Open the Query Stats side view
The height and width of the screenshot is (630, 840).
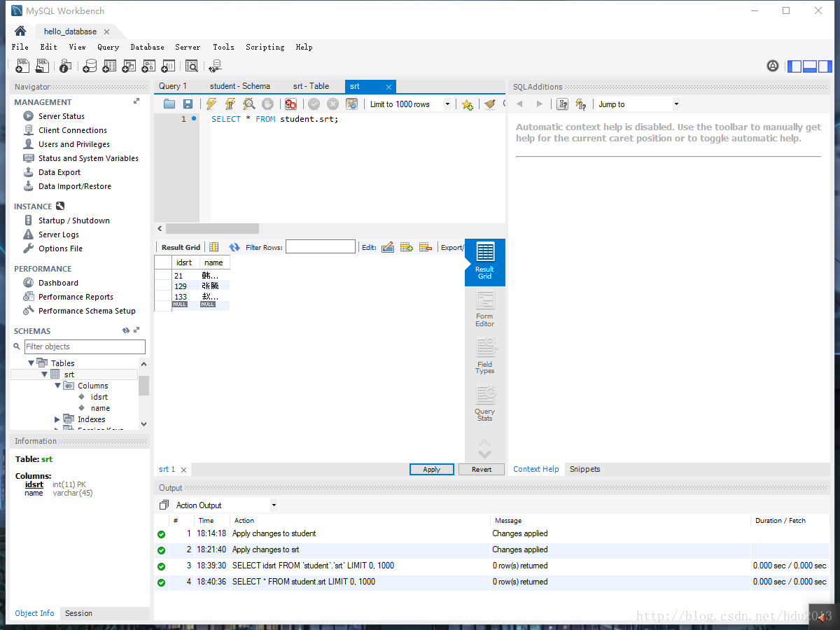(485, 404)
